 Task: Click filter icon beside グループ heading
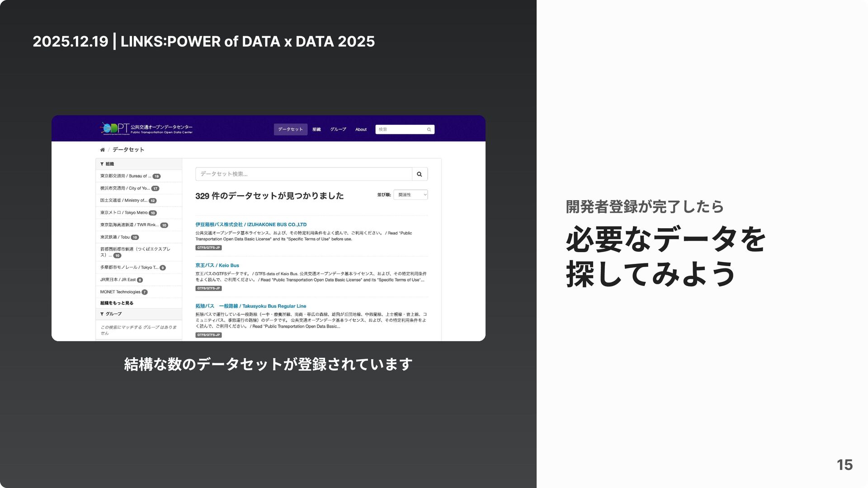point(102,314)
